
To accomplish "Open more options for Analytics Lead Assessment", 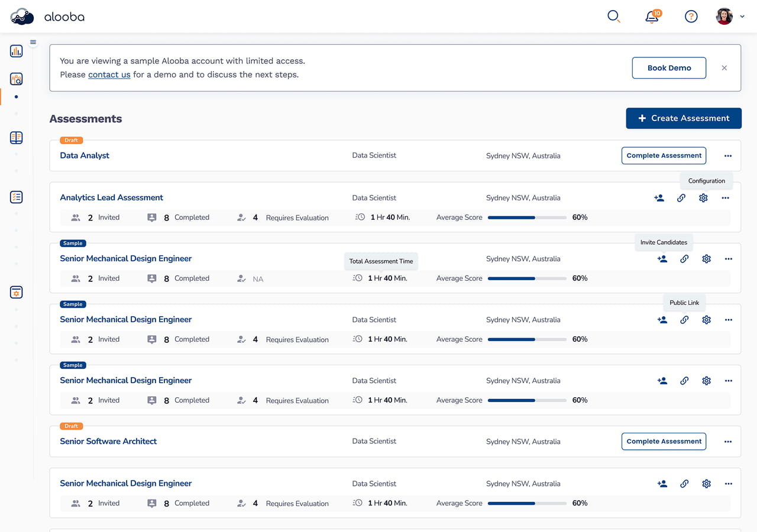I will tap(725, 198).
